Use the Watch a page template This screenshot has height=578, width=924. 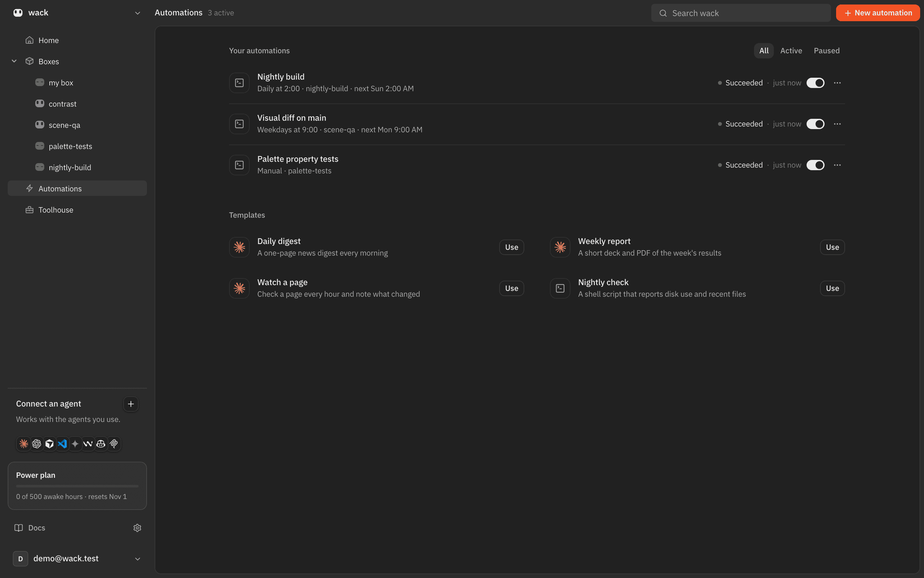click(512, 288)
